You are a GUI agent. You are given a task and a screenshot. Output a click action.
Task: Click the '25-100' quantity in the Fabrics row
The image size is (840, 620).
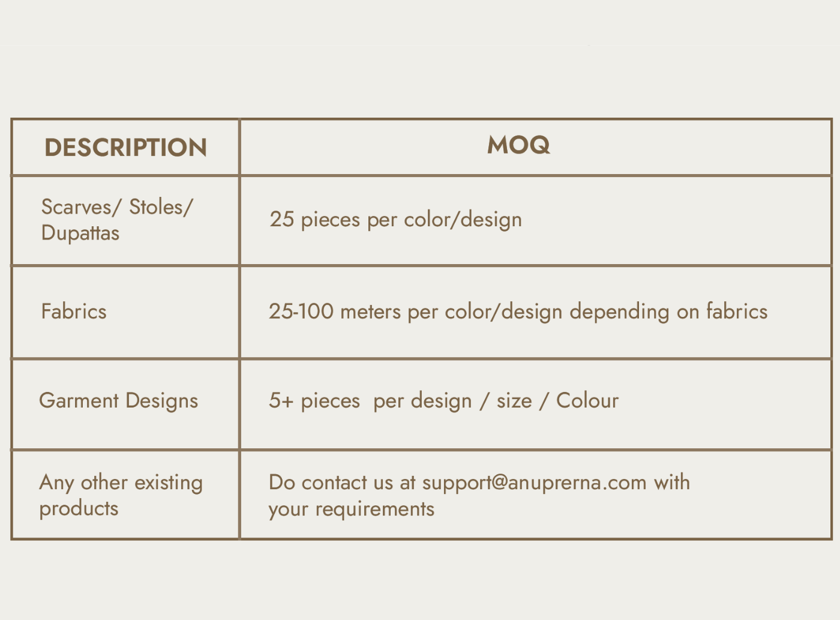301,312
